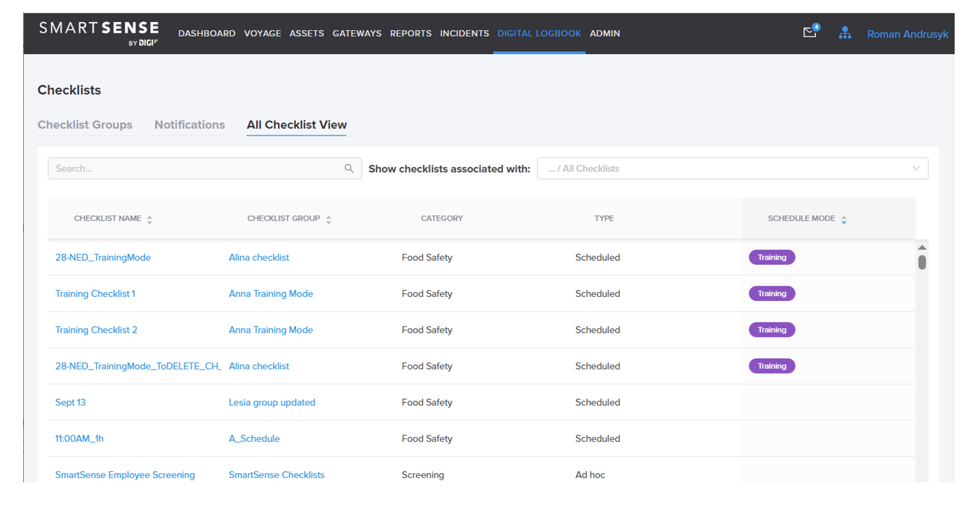Click the Training badge on Training Checklist 1

[x=772, y=293]
